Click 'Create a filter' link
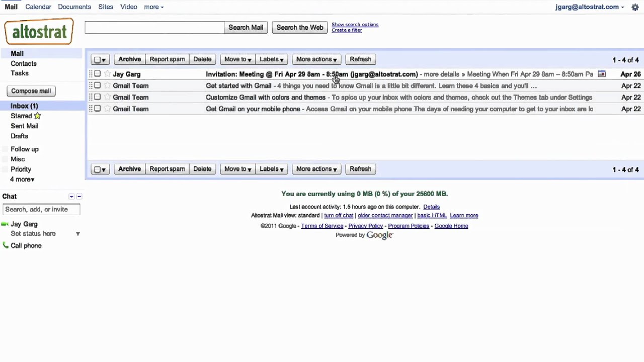 [347, 30]
